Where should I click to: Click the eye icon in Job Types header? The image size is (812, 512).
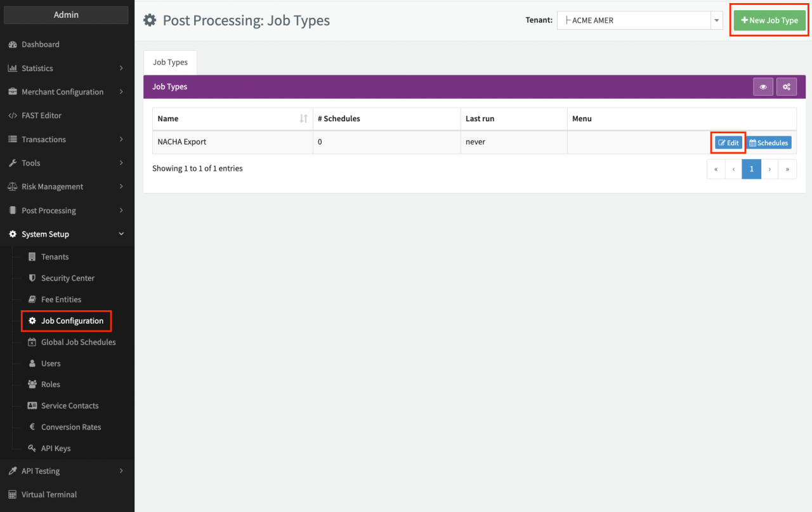[763, 87]
